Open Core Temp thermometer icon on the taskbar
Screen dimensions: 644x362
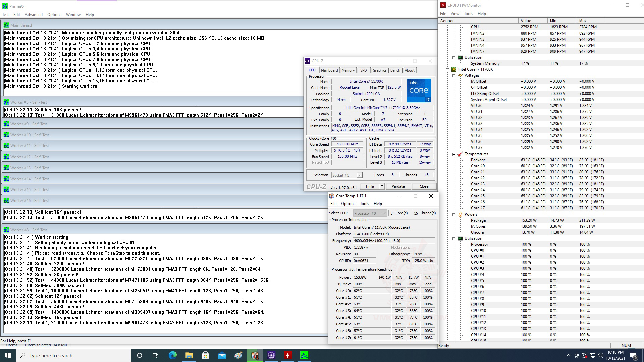[255, 355]
